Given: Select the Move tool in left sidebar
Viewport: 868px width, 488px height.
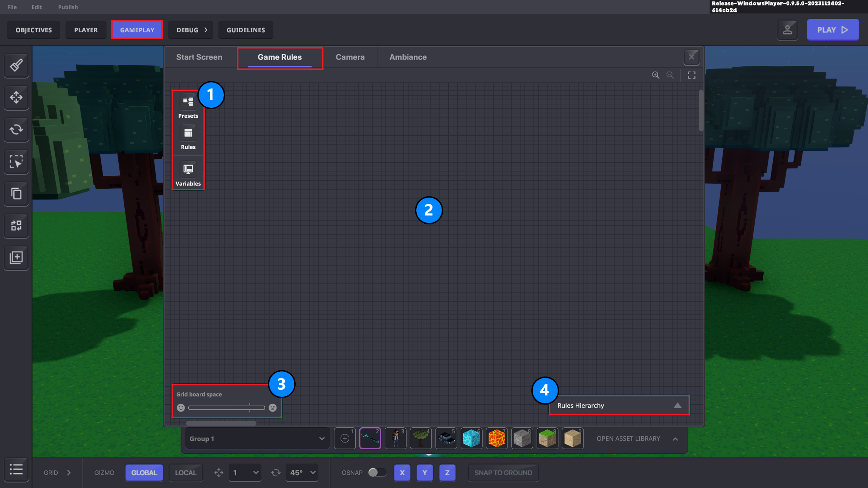Looking at the screenshot, I should [x=16, y=97].
